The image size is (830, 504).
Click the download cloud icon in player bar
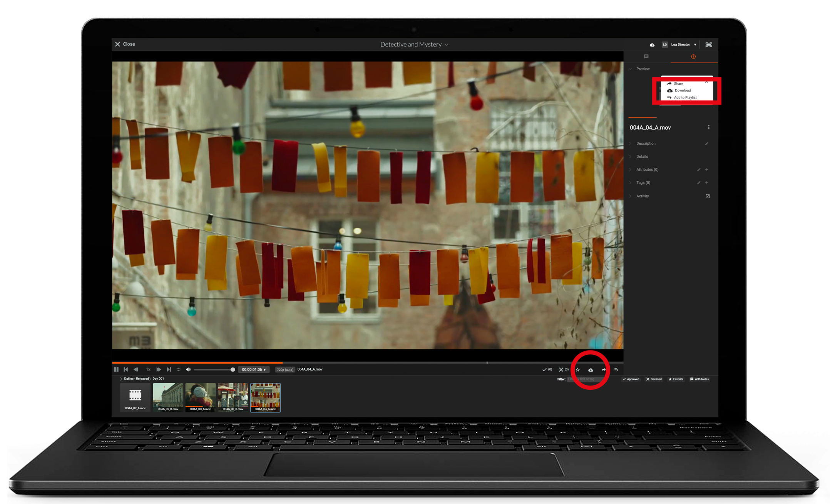591,370
